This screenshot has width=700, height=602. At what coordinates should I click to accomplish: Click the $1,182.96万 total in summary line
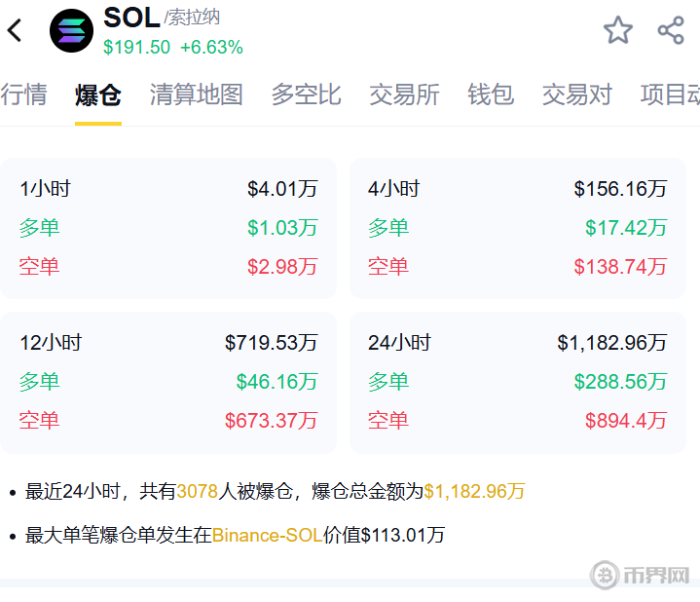[x=474, y=492]
